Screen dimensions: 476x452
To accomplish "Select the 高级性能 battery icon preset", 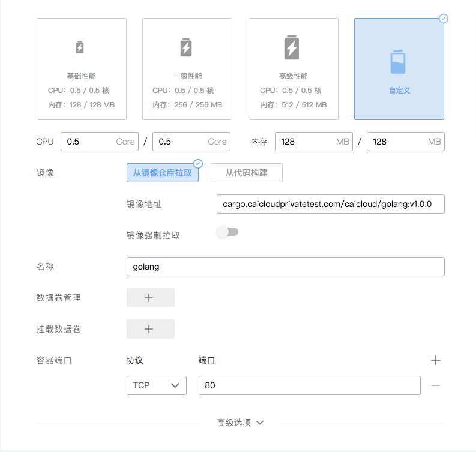I will tap(292, 48).
